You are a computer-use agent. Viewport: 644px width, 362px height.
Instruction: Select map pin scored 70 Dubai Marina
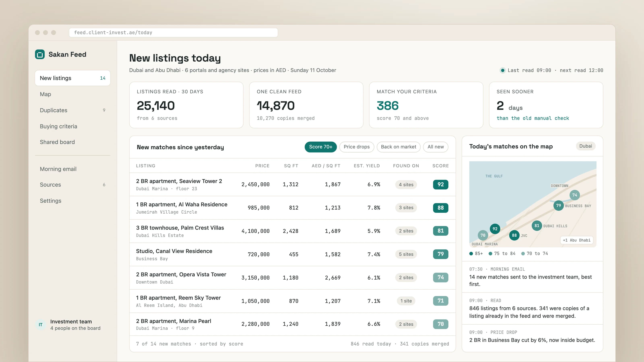click(483, 235)
